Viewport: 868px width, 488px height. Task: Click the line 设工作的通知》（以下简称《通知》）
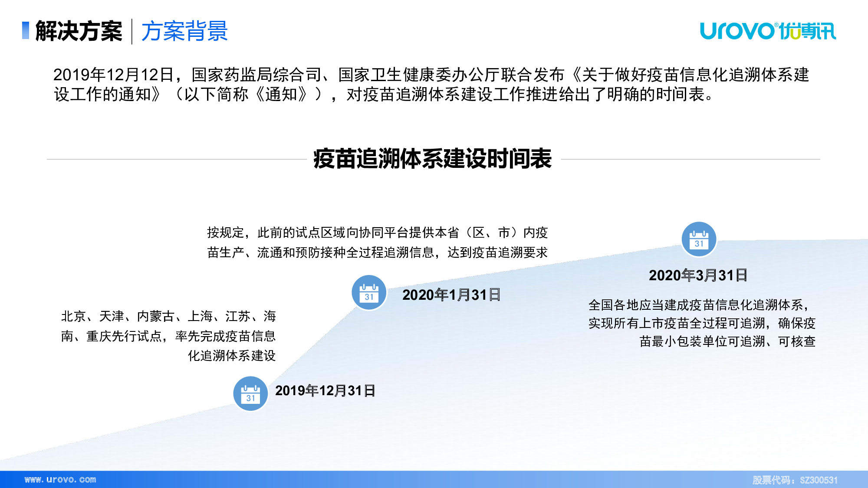coord(188,94)
